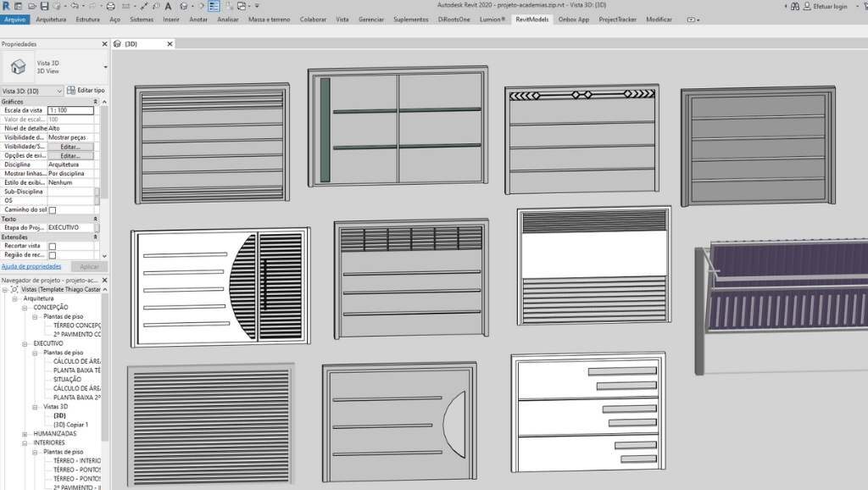Collapse the EXECUTIVO tree node
The image size is (868, 490).
point(25,343)
